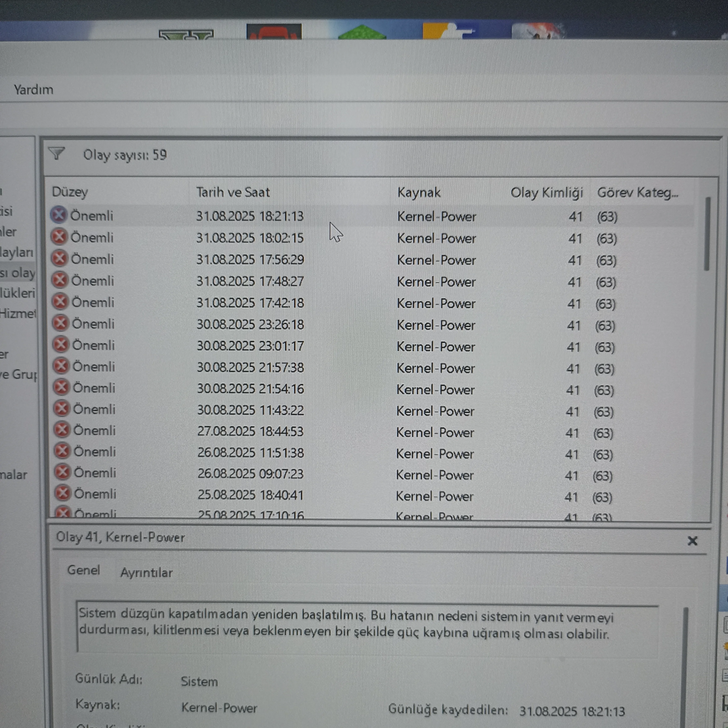Image resolution: width=728 pixels, height=728 pixels.
Task: Click the event list vertical scrollbar thumb
Action: click(x=707, y=234)
